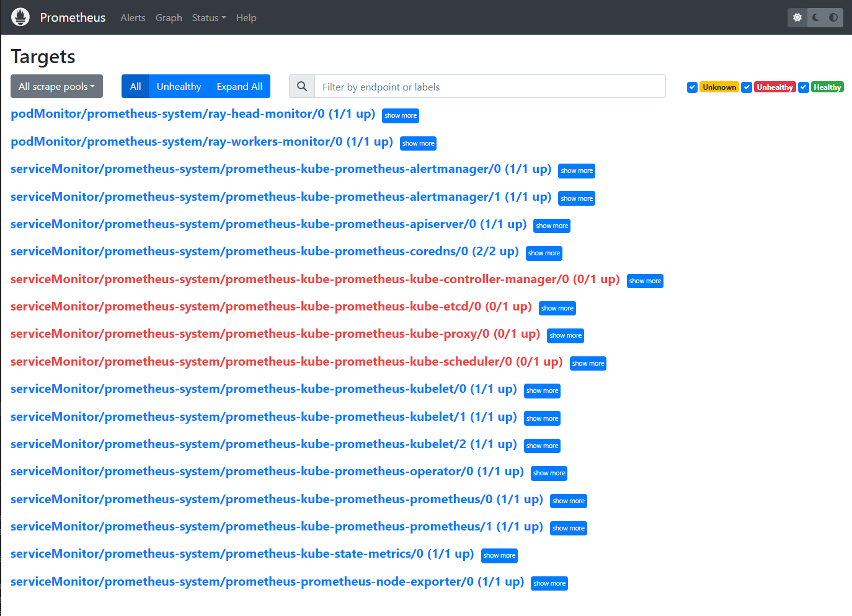Show more for alertmanager/1 pool
Screen dimensions: 852x616
click(577, 199)
